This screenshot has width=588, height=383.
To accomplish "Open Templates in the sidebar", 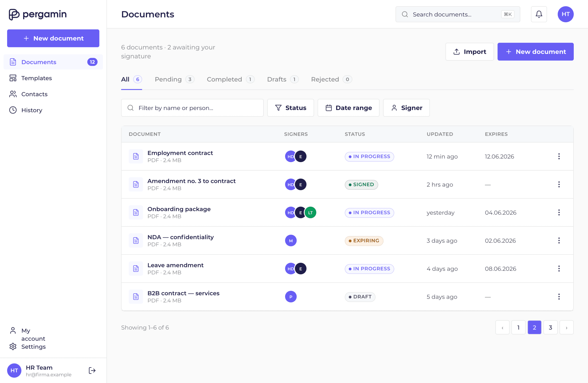I will [53, 78].
